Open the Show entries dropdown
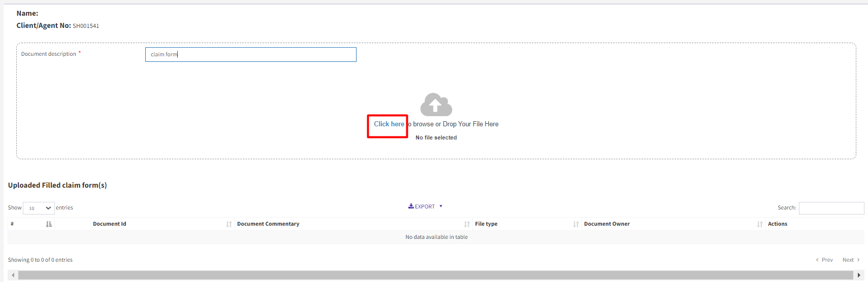 click(39, 208)
